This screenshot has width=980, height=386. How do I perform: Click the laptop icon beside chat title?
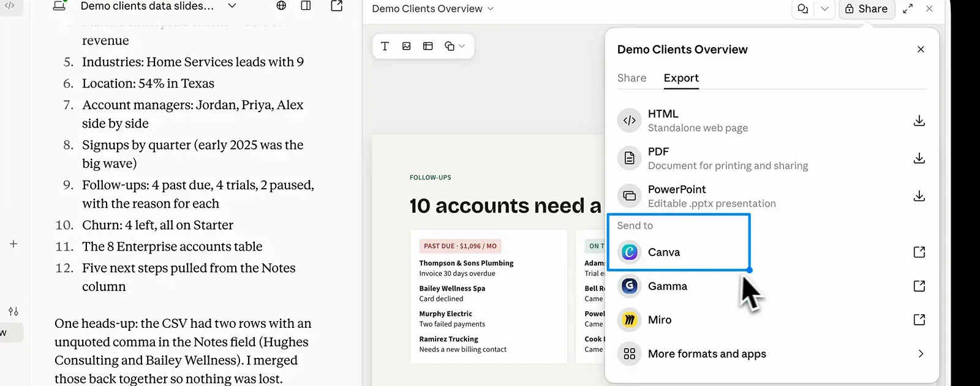[x=59, y=6]
